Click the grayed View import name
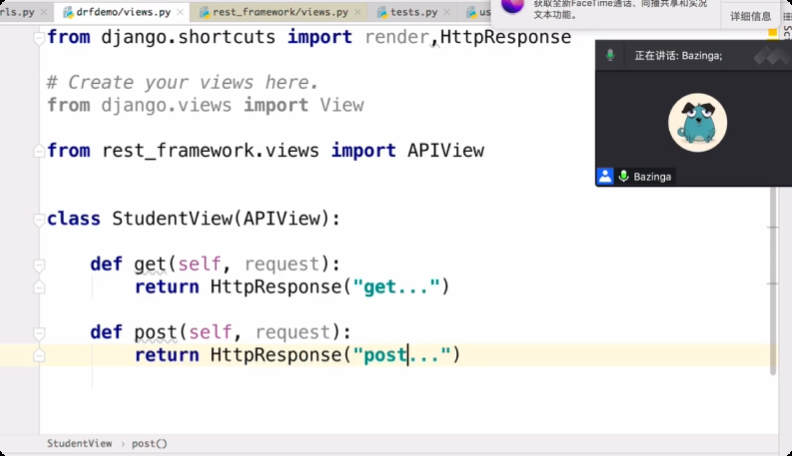Viewport: 792px width, 456px height. tap(341, 106)
